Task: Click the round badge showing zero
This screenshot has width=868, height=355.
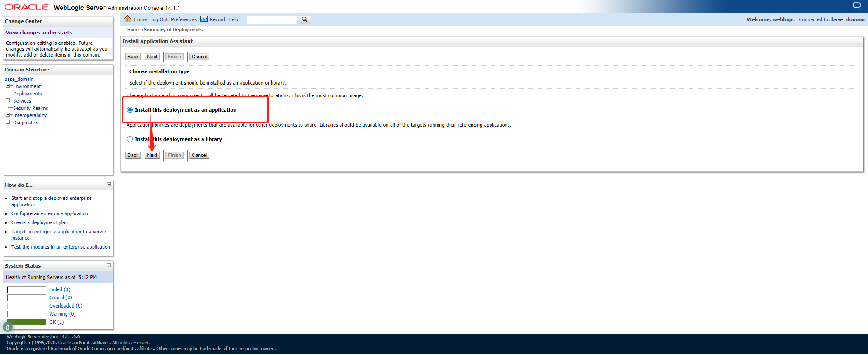Action: click(8, 327)
